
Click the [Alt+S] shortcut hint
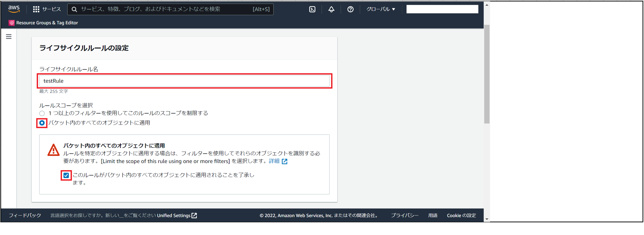pos(261,9)
